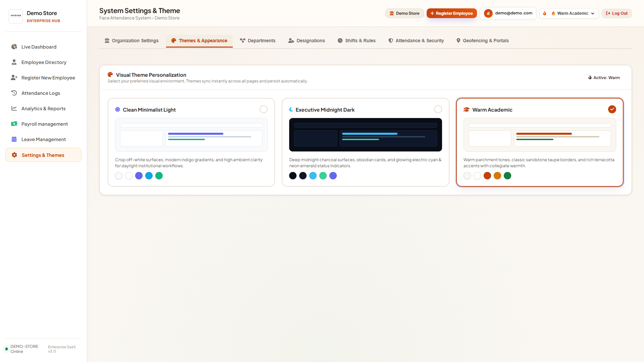The height and width of the screenshot is (362, 644).
Task: Toggle the Warm Academic checked radio
Action: click(612, 109)
